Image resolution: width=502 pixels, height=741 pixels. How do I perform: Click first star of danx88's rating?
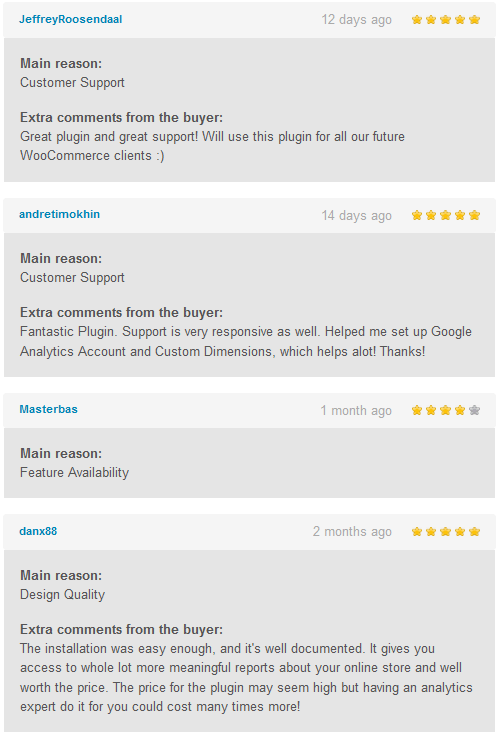tap(416, 532)
